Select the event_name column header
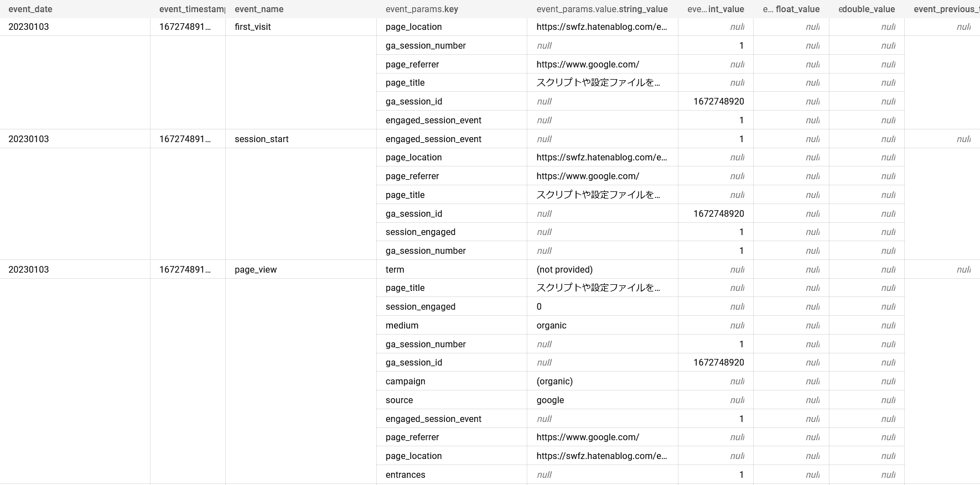The width and height of the screenshot is (980, 485). [259, 9]
